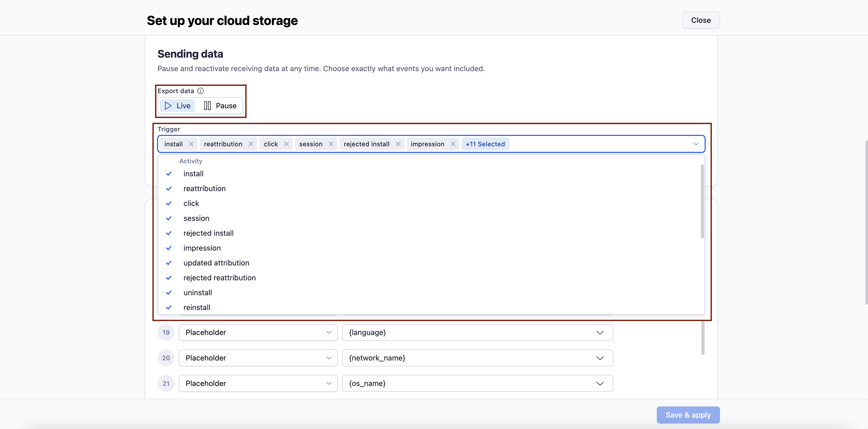Remove the session tag chip
Screen dimensions: 868x429
pyautogui.click(x=331, y=144)
